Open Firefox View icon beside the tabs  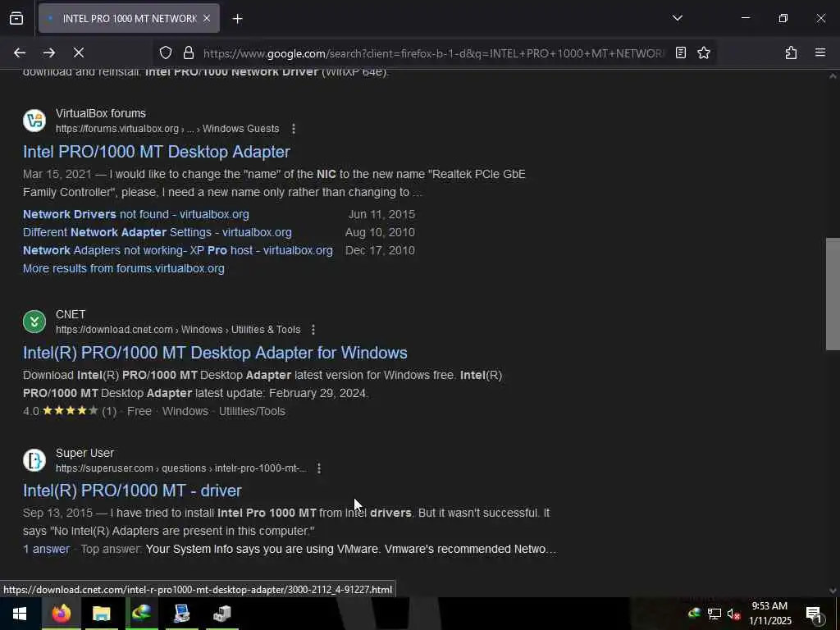point(16,18)
